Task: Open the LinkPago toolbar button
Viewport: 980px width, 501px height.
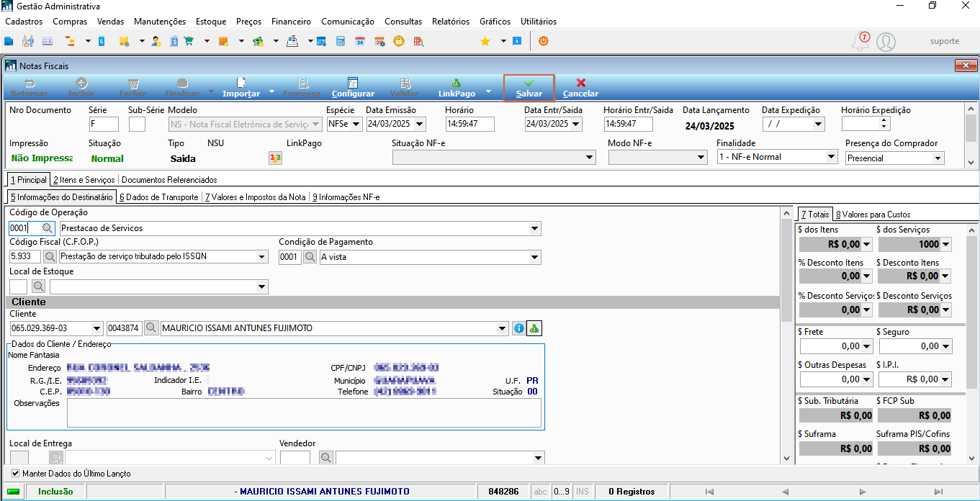Action: click(457, 88)
